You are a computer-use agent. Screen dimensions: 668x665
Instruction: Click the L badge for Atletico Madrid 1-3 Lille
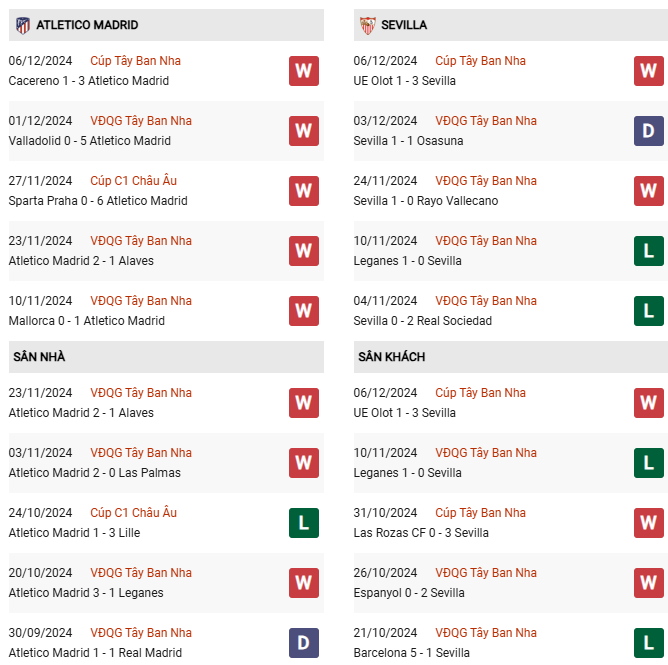(x=304, y=523)
